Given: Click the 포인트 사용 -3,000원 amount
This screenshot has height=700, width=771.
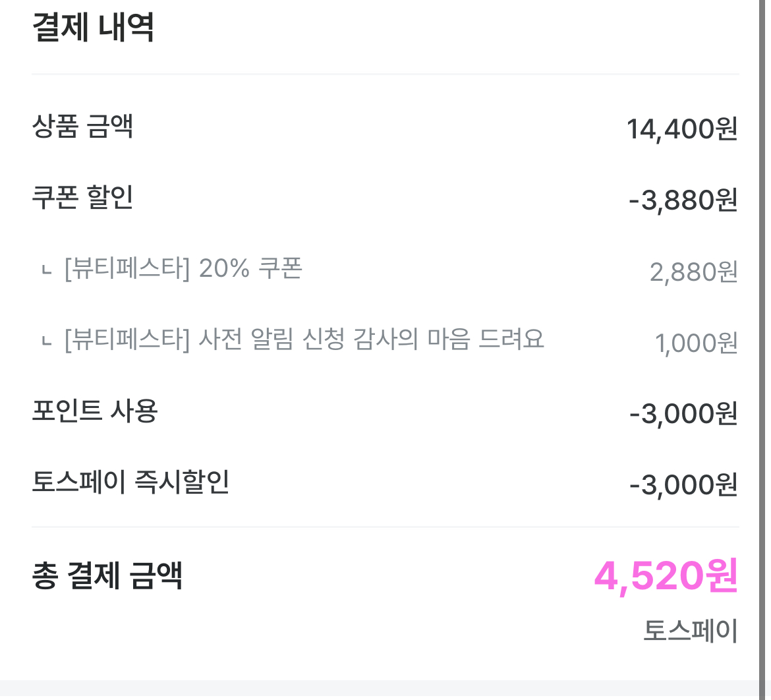Looking at the screenshot, I should point(683,415).
